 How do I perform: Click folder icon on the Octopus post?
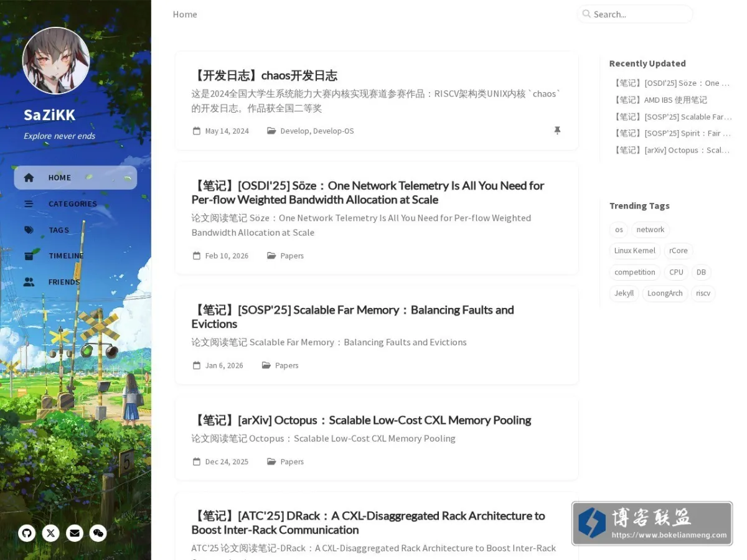click(x=271, y=462)
